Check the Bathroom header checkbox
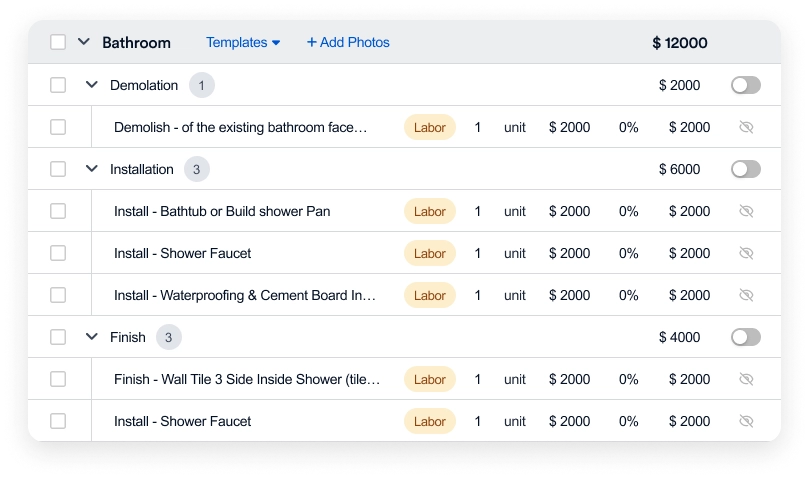The height and width of the screenshot is (478, 809). (x=58, y=43)
